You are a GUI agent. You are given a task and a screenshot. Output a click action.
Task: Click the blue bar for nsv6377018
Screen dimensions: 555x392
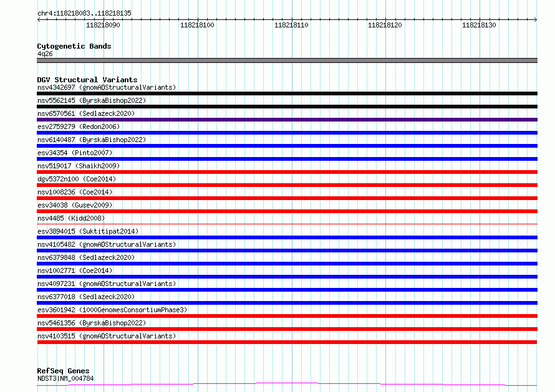(x=287, y=304)
